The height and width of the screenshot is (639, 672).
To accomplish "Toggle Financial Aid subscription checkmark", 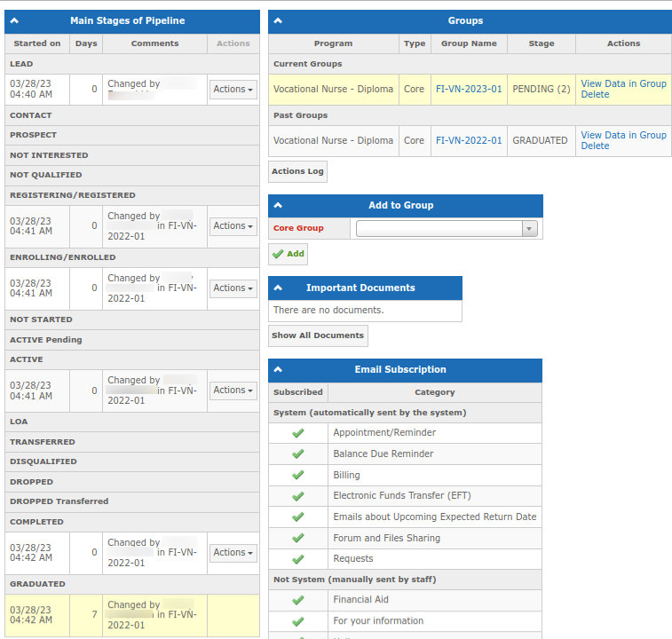I will (298, 600).
